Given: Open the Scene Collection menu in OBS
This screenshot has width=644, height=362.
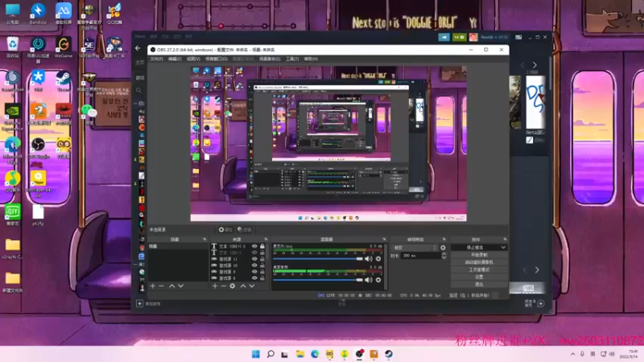Looking at the screenshot, I should point(270,59).
